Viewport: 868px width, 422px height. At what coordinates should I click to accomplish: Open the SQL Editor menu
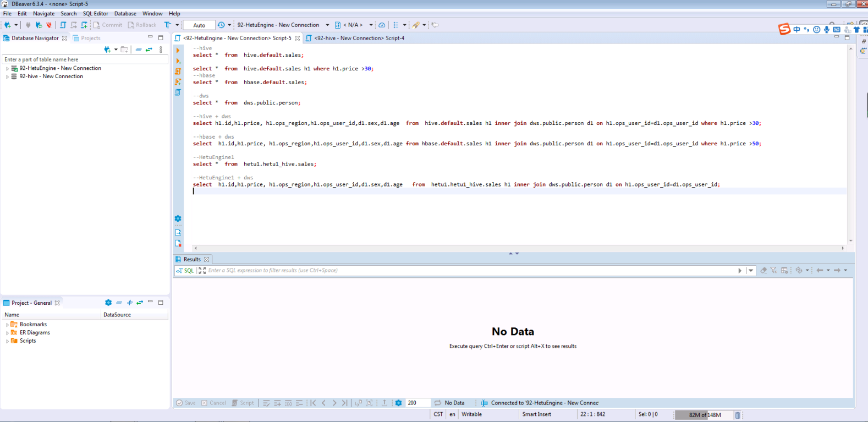pyautogui.click(x=95, y=13)
